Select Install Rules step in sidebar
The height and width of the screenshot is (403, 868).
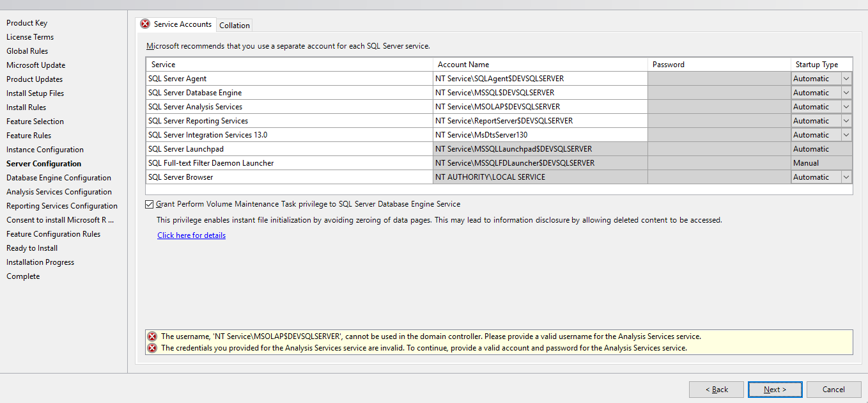(26, 107)
